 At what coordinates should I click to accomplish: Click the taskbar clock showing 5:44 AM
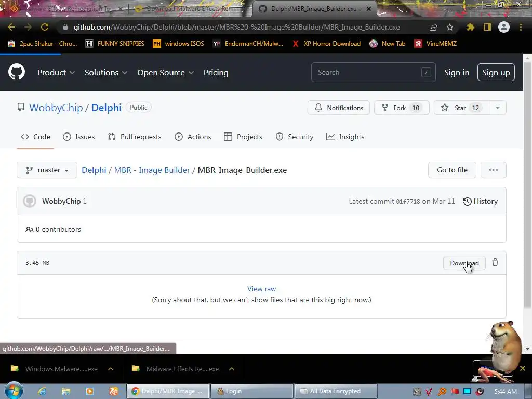click(x=506, y=392)
